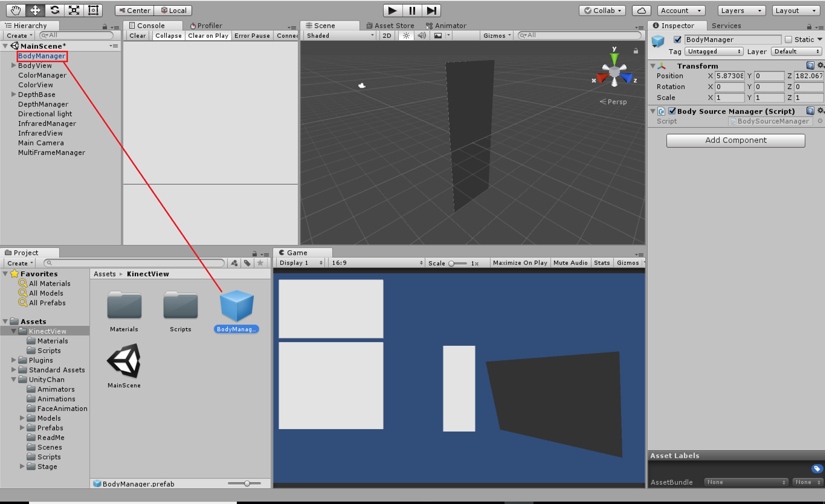
Task: Adjust the Game view Scale slider
Action: pos(452,263)
